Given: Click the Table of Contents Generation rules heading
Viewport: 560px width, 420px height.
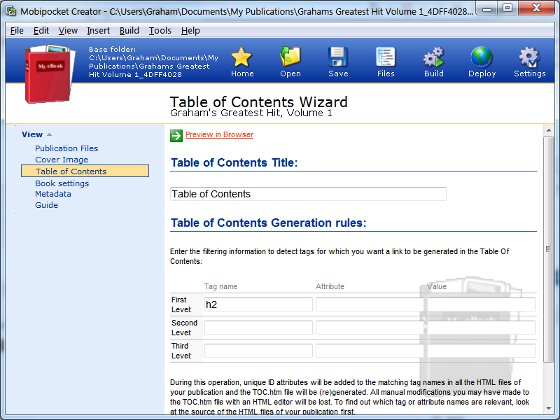Looking at the screenshot, I should click(269, 223).
